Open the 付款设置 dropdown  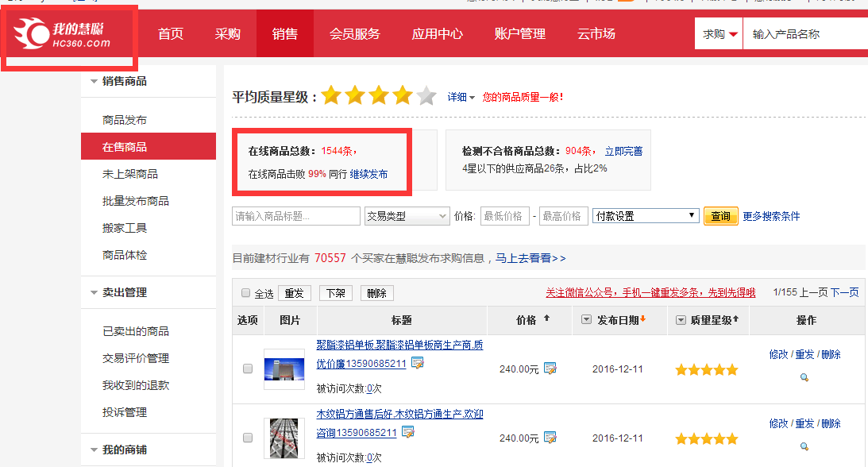coord(645,215)
